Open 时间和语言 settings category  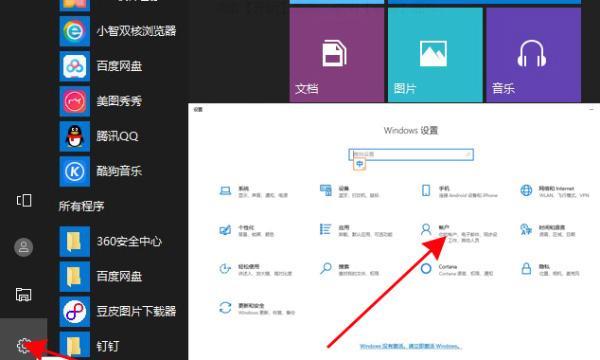(548, 230)
